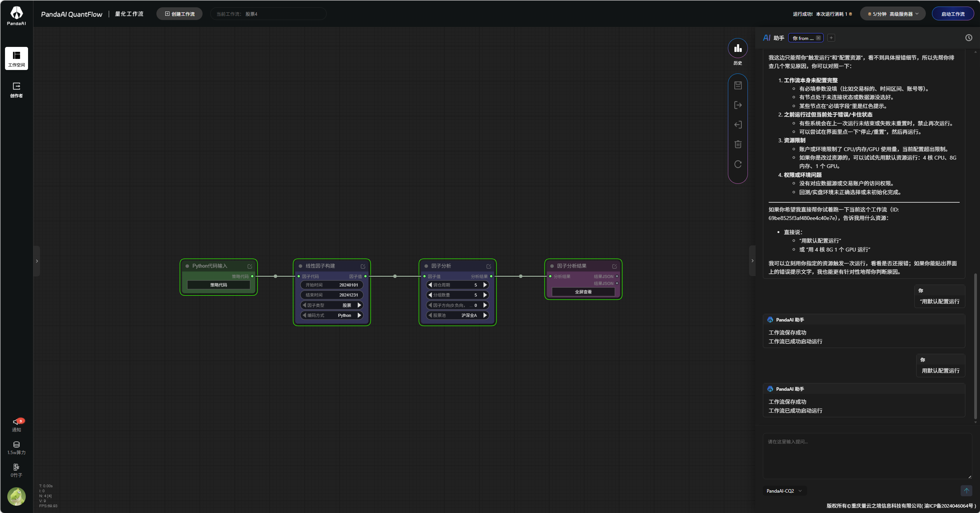Select next 股票池 option with right arrow
980x513 pixels.
(485, 315)
